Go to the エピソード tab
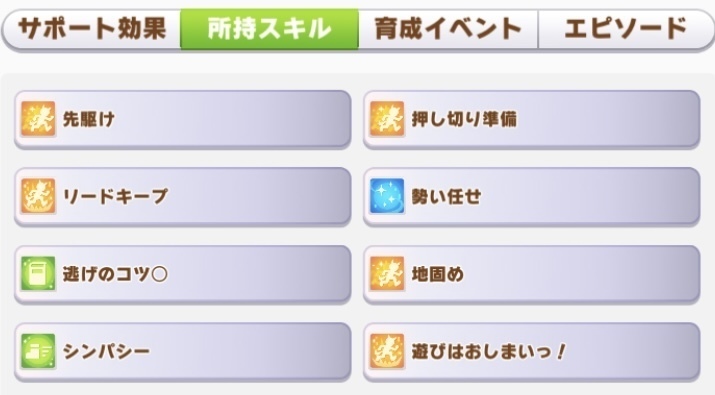 (x=626, y=28)
